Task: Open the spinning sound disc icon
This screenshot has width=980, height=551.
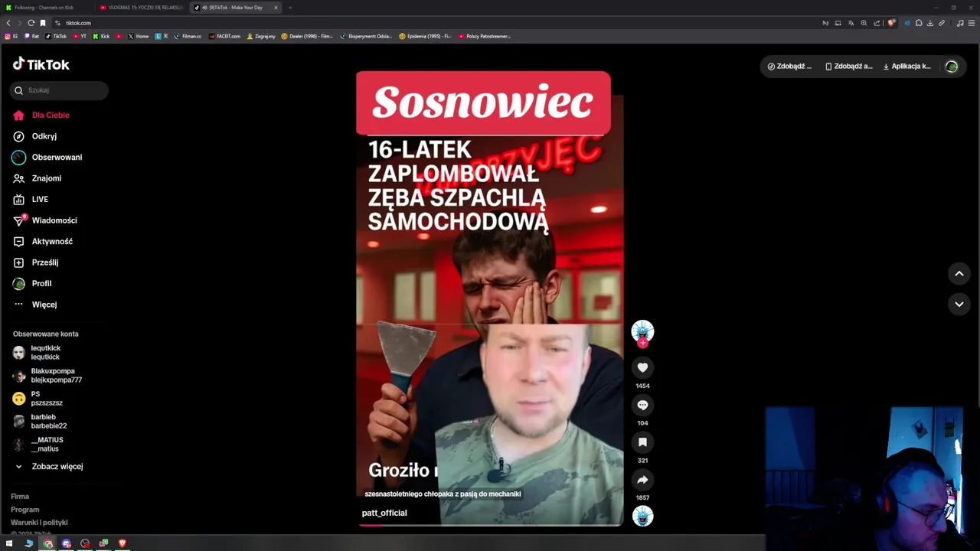Action: coord(642,517)
